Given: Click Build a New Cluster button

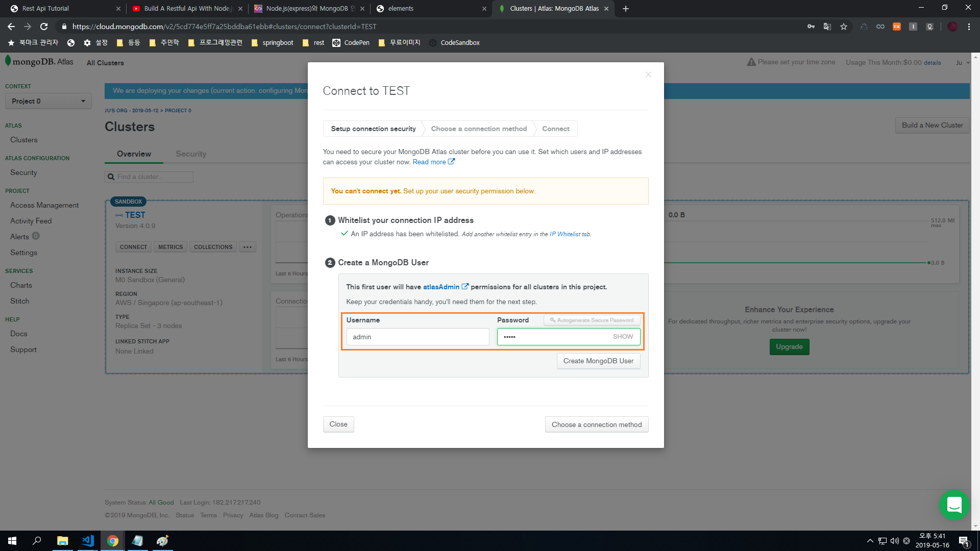Looking at the screenshot, I should click(932, 126).
